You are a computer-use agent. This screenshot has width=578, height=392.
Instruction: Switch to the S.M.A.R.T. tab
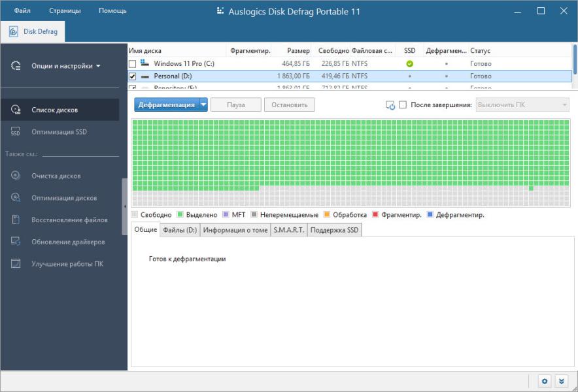tap(288, 230)
